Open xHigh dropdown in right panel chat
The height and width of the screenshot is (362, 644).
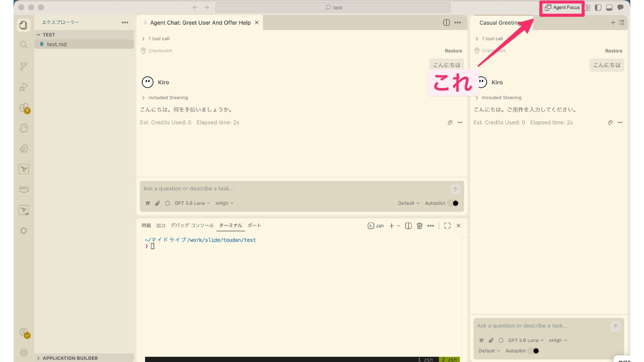(x=558, y=340)
